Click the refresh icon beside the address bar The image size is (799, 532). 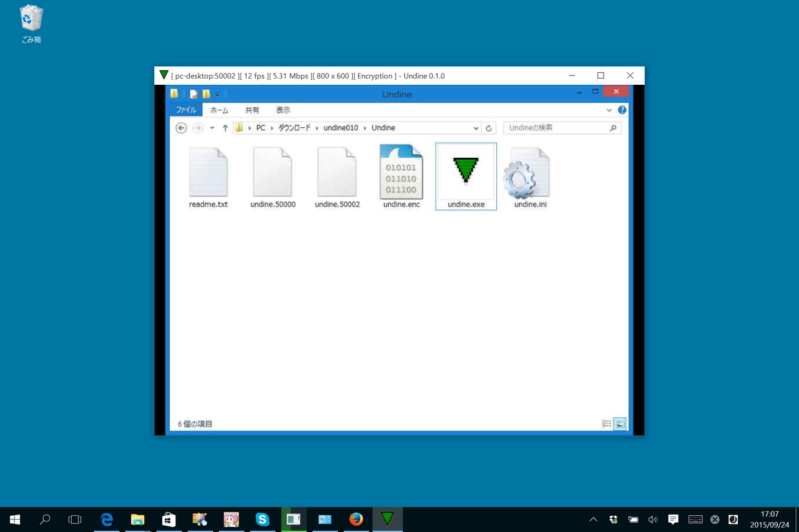point(489,127)
